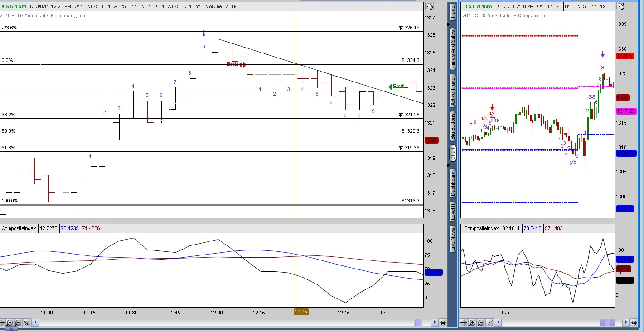Click the right scroll arrow below the 5m chart
644x332 pixels.
[435, 322]
